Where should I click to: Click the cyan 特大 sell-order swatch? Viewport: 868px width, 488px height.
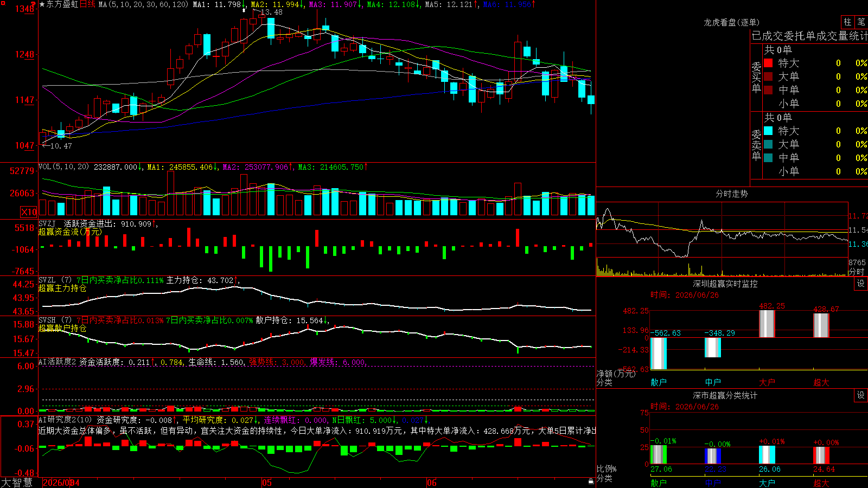coord(768,131)
